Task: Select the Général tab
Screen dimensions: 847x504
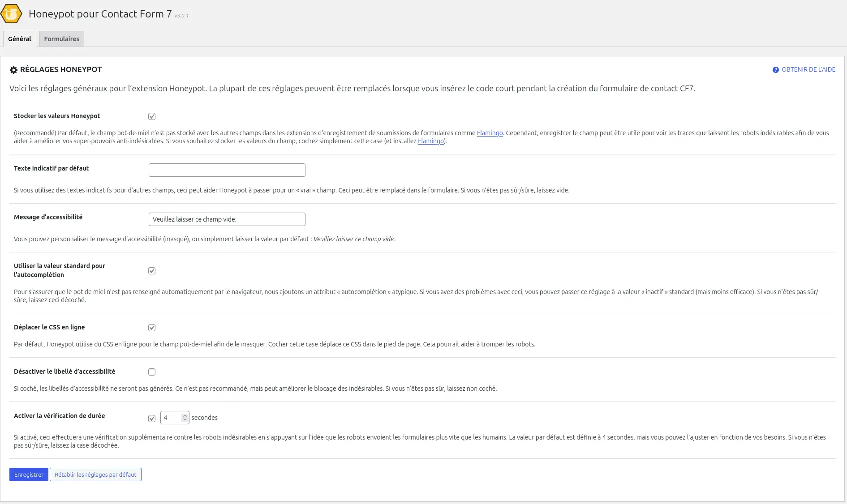Action: pyautogui.click(x=20, y=39)
